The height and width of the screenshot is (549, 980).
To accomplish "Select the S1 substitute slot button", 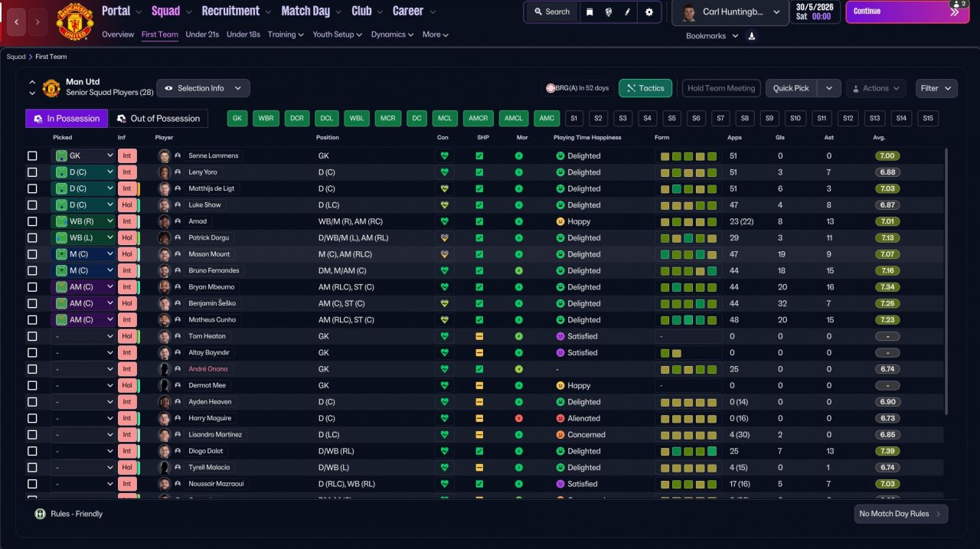I will coord(574,119).
